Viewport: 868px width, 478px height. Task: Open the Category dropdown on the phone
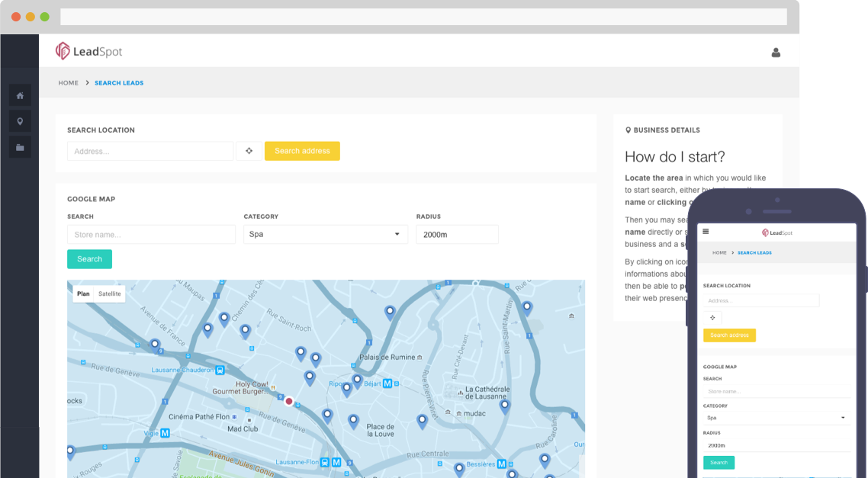(x=776, y=418)
